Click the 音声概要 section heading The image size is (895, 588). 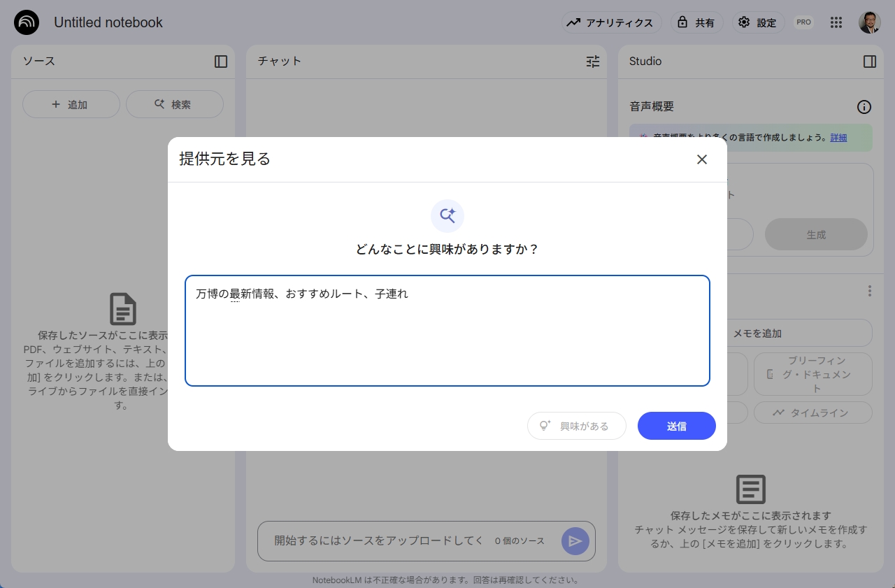coord(652,107)
